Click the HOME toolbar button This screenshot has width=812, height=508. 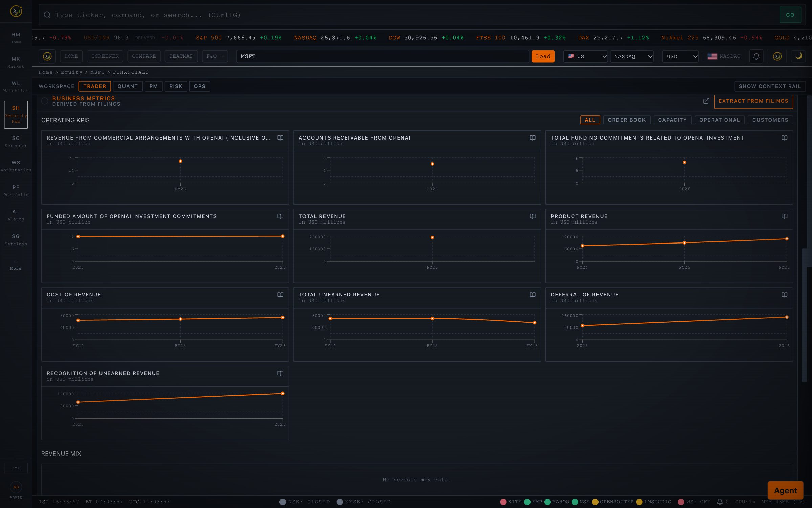(x=71, y=56)
